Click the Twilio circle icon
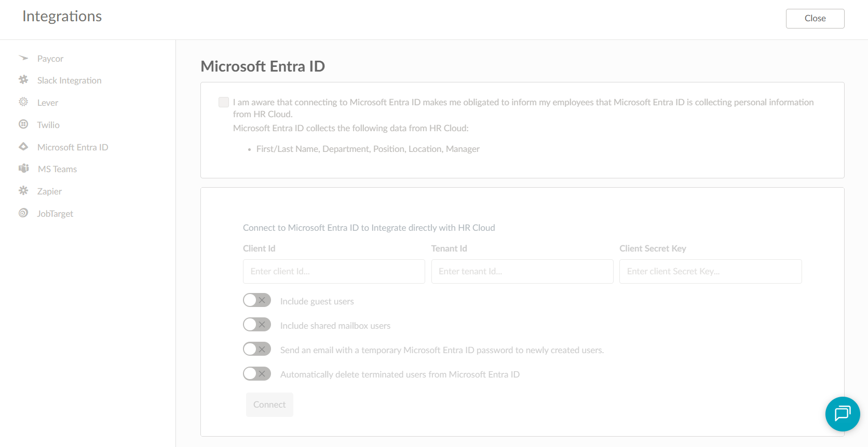Image resolution: width=868 pixels, height=447 pixels. 23,124
